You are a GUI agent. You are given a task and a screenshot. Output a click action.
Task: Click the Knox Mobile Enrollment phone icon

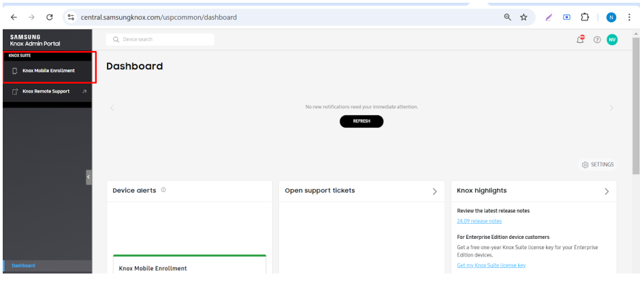15,71
